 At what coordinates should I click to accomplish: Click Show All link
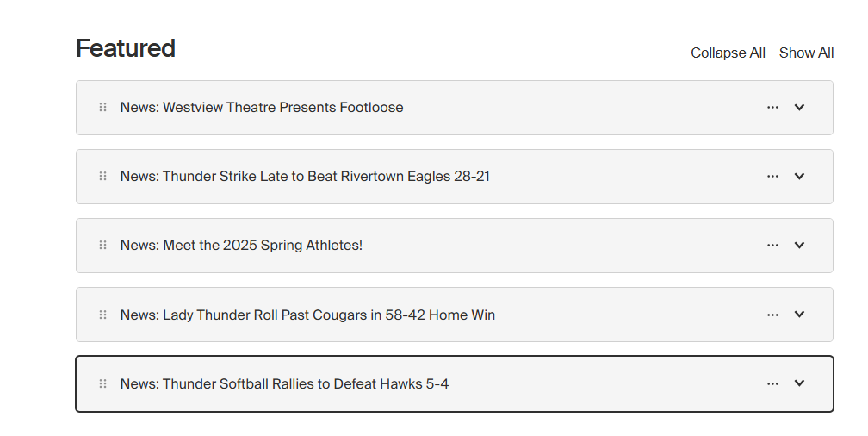pos(806,53)
